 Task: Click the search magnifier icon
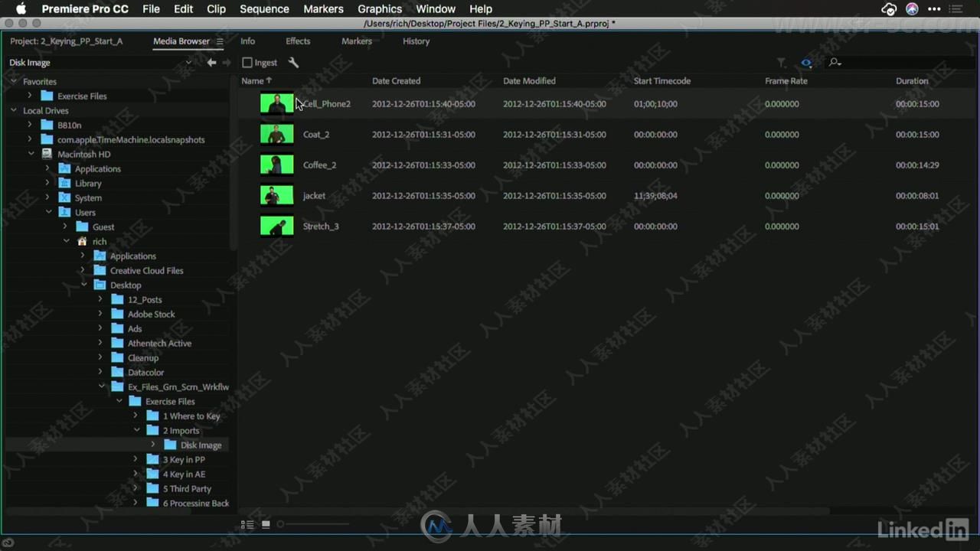pyautogui.click(x=835, y=63)
